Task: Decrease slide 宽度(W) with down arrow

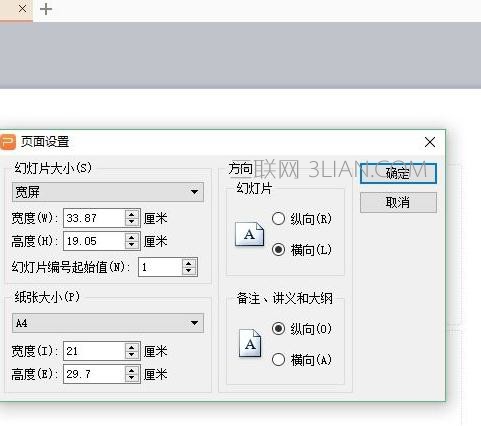Action: click(x=132, y=222)
